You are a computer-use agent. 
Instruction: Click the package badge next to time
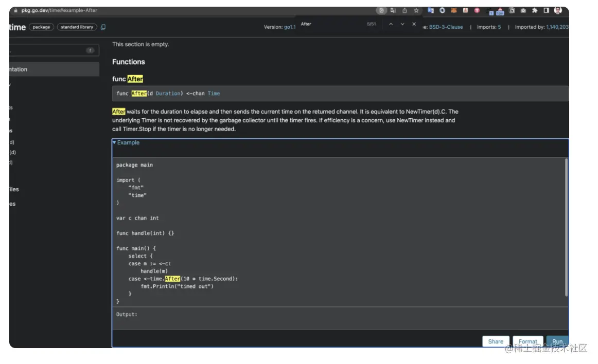coord(41,27)
